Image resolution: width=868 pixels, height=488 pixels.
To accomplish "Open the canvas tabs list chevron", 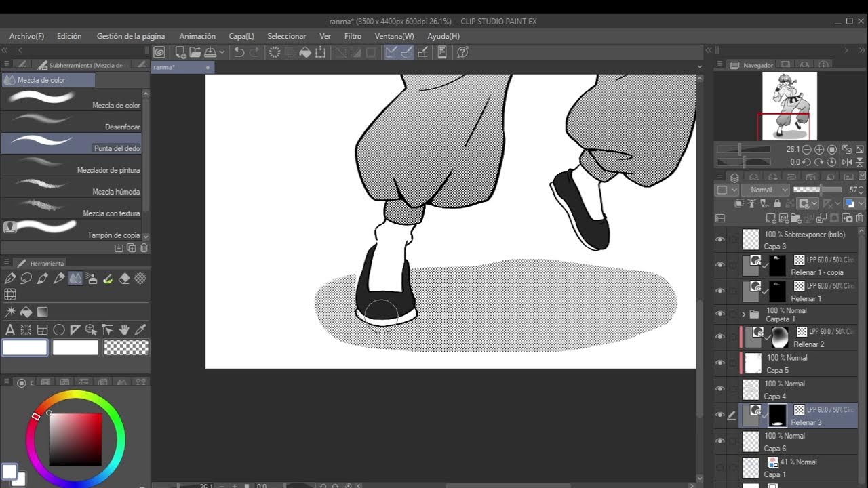I will (x=700, y=66).
